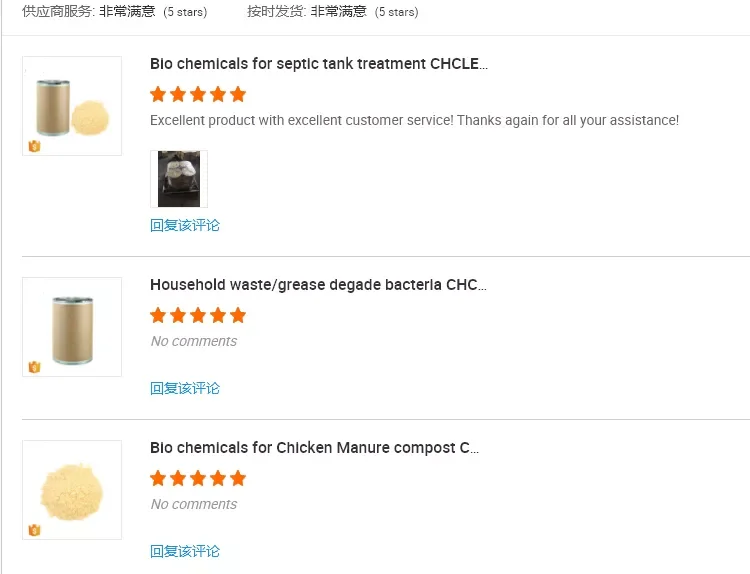Open "Bio chemicals for septic tank treatment" title

click(319, 64)
